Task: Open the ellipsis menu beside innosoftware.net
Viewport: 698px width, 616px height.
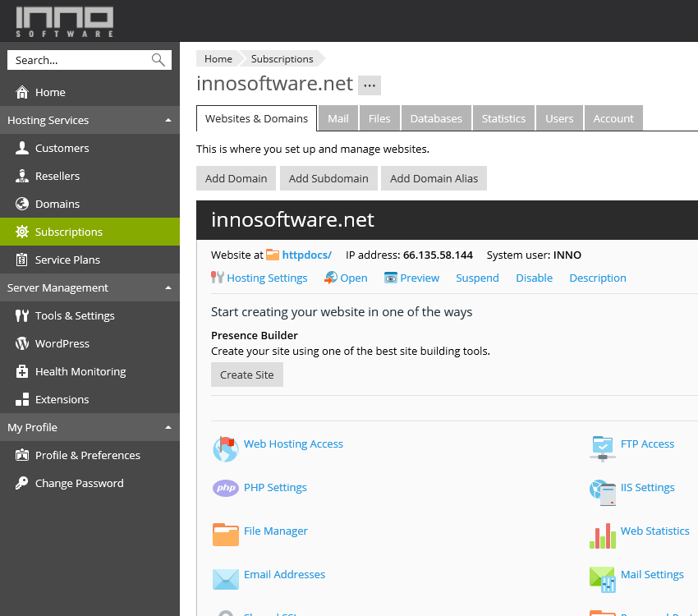Action: click(370, 85)
